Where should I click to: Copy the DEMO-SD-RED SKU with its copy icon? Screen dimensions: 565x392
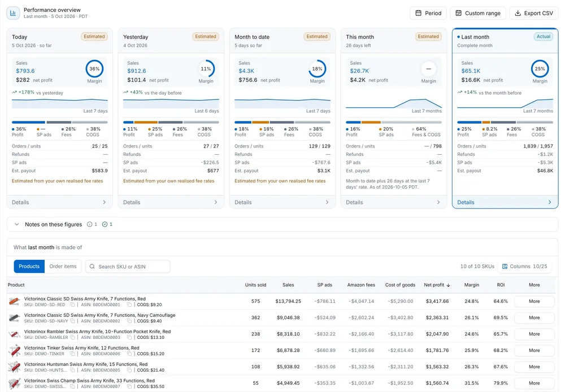72,305
